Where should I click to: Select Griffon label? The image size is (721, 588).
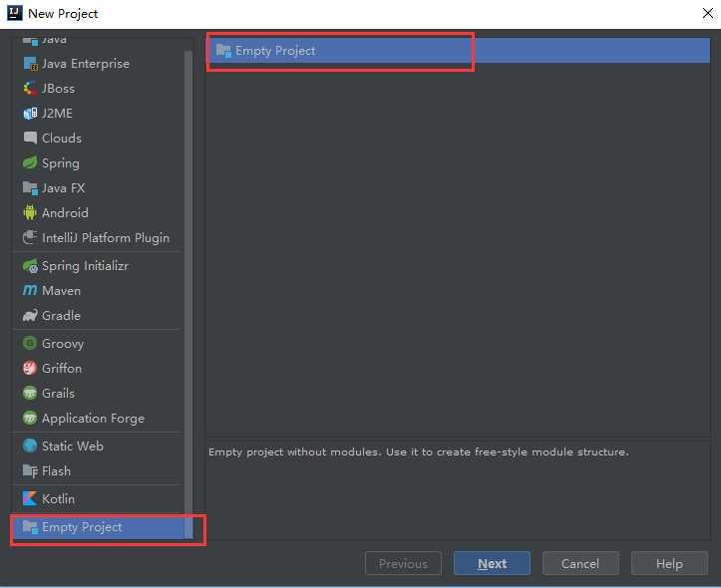(x=62, y=368)
